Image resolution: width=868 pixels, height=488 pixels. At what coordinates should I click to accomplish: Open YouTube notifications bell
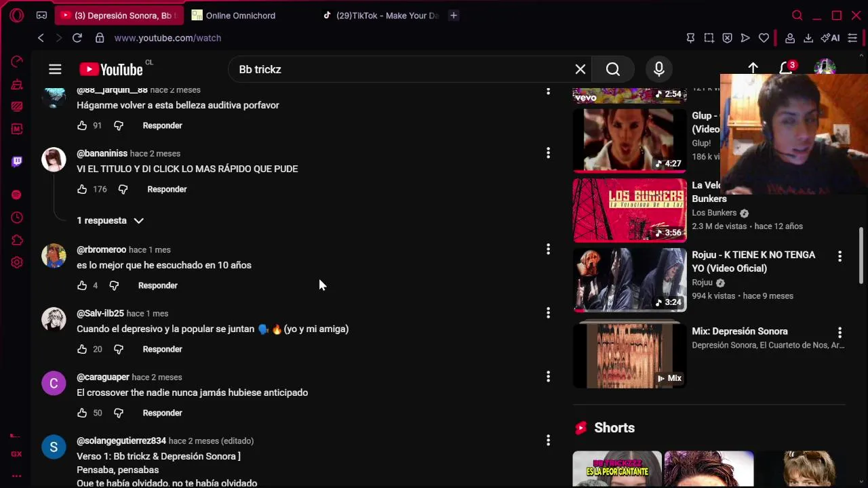click(786, 68)
